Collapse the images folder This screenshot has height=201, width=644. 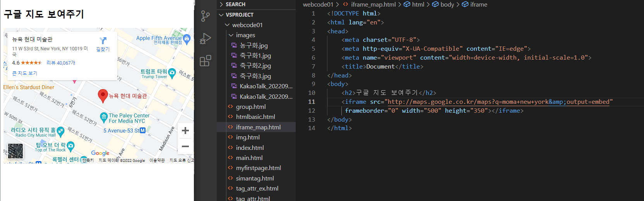245,35
